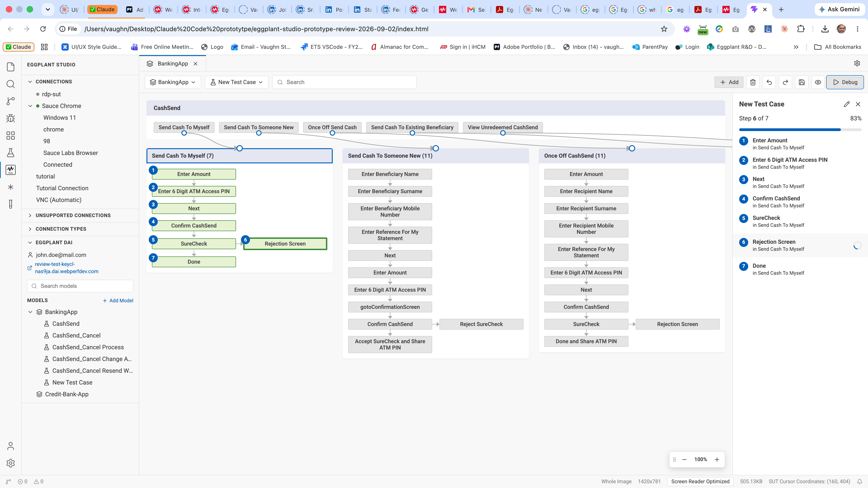Undo with the undo arrow icon
Image resolution: width=868 pixels, height=488 pixels.
[769, 82]
